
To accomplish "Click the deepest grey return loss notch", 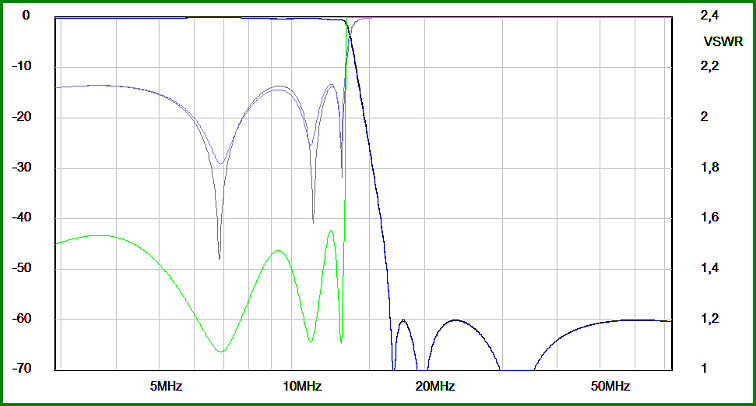I will click(219, 258).
